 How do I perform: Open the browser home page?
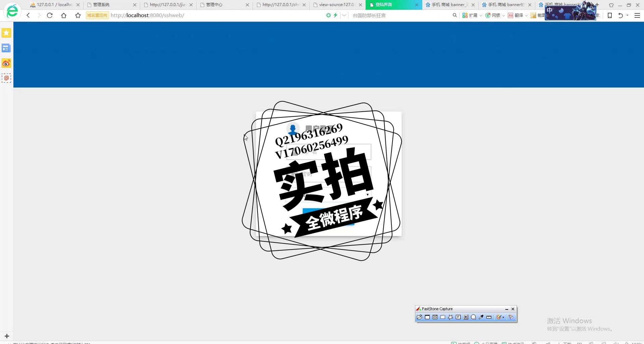point(64,15)
